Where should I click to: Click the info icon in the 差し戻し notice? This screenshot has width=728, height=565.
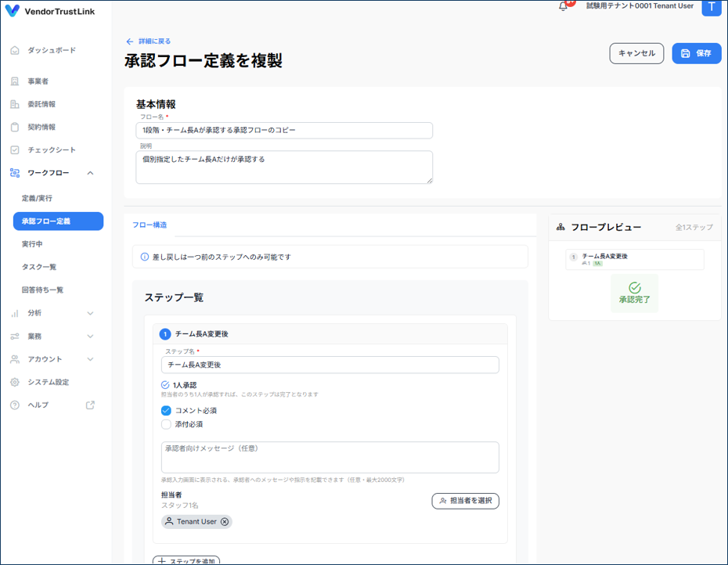145,257
